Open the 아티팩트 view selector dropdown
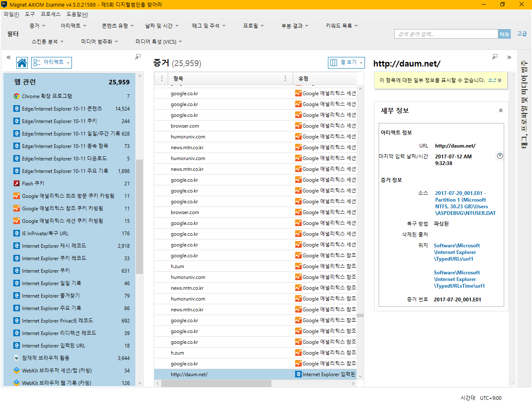 tap(52, 63)
